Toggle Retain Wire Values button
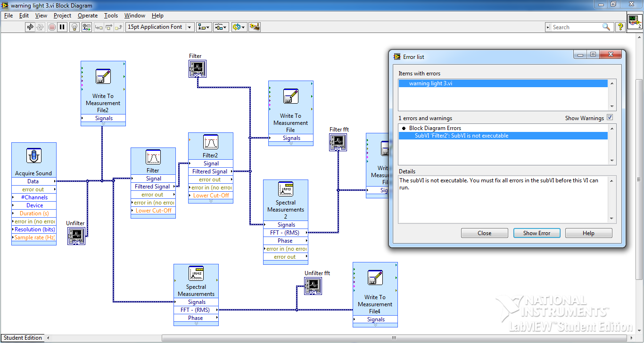This screenshot has height=343, width=644. (86, 27)
